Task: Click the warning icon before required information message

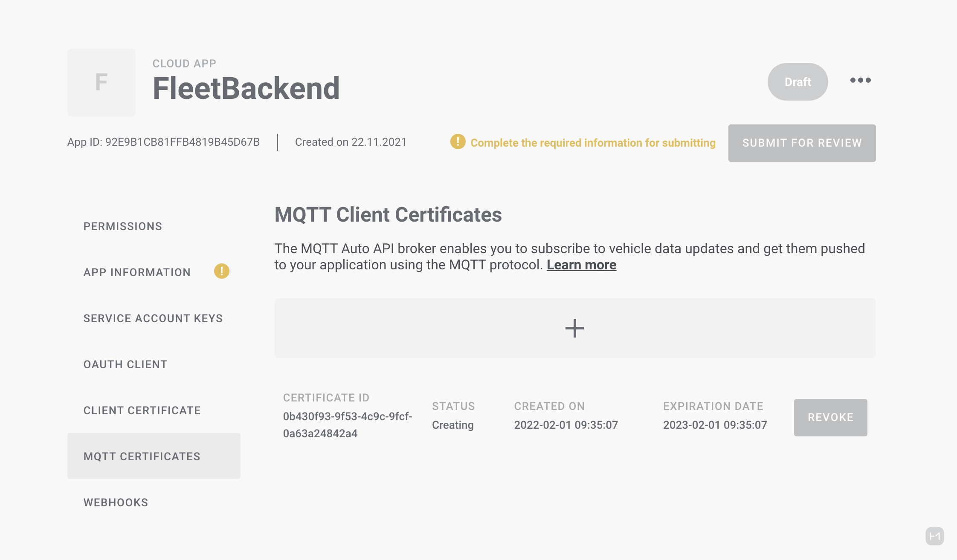Action: [x=457, y=142]
